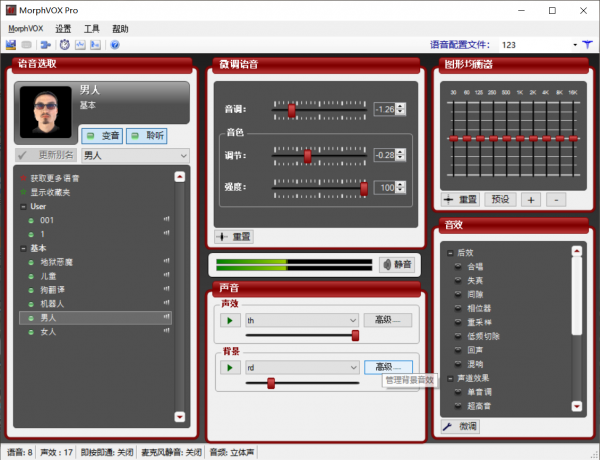The image size is (600, 460).
Task: Click the 1K equalizer band slider
Action: pos(520,139)
